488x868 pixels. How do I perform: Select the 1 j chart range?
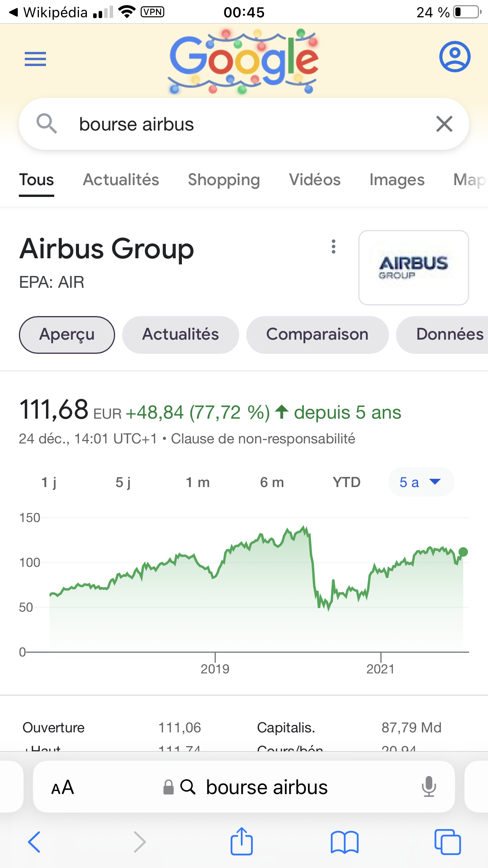pos(49,482)
